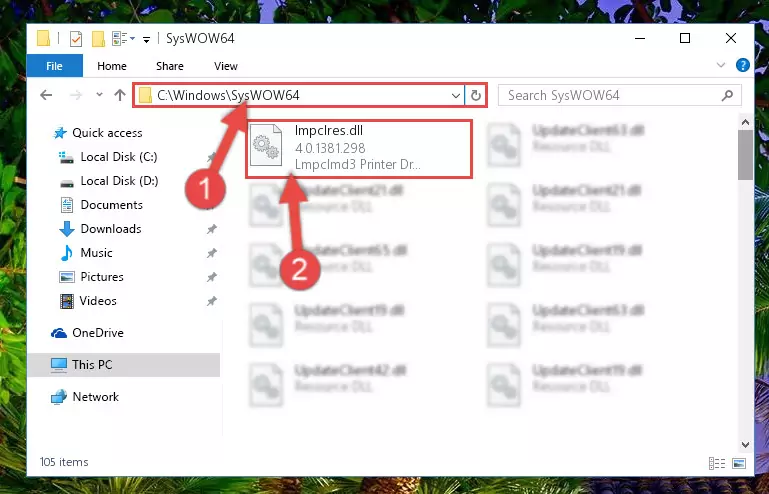Screen dimensions: 769x494
Task: Select Network in navigation pane
Action: click(x=95, y=397)
